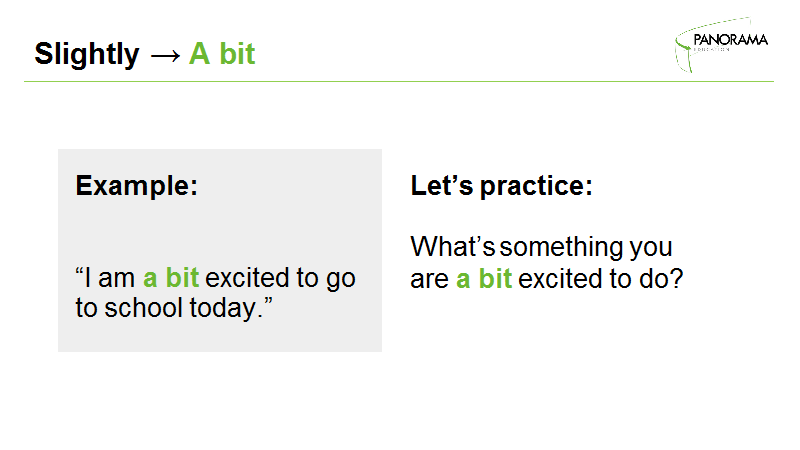Click the Panorama Education logo
This screenshot has width=800, height=450.
click(x=721, y=44)
